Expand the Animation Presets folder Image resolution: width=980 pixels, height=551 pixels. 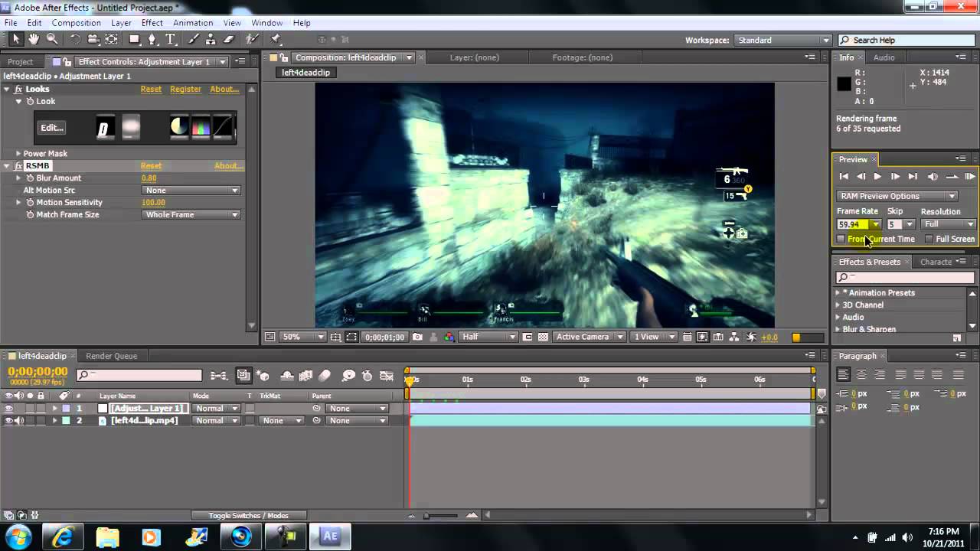point(838,293)
